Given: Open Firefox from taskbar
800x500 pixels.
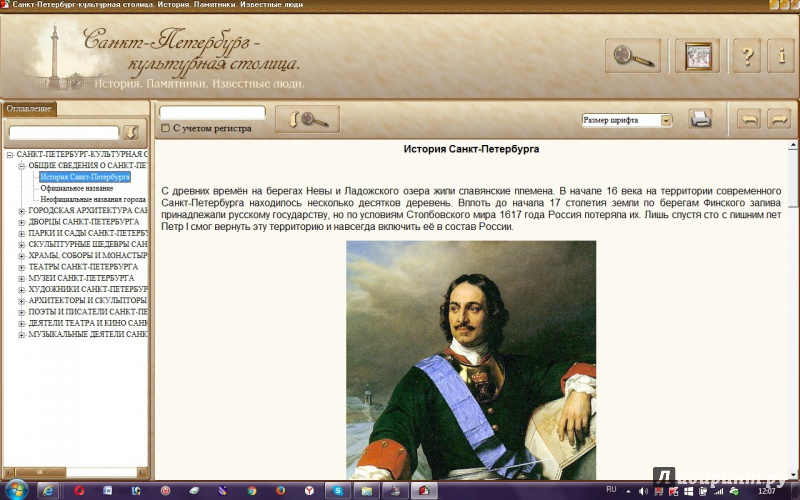Looking at the screenshot, I should (280, 490).
